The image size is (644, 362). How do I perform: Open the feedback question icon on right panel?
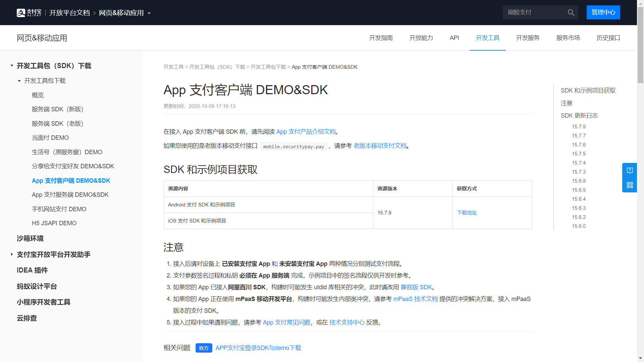point(630,171)
